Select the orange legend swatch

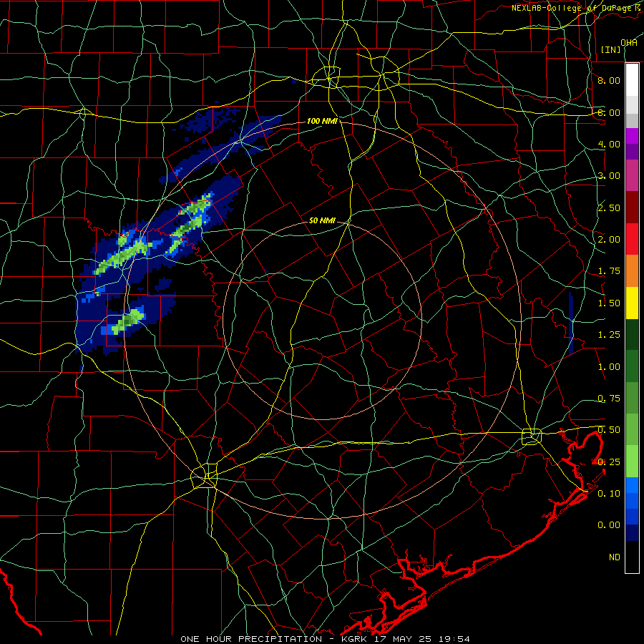tap(632, 271)
